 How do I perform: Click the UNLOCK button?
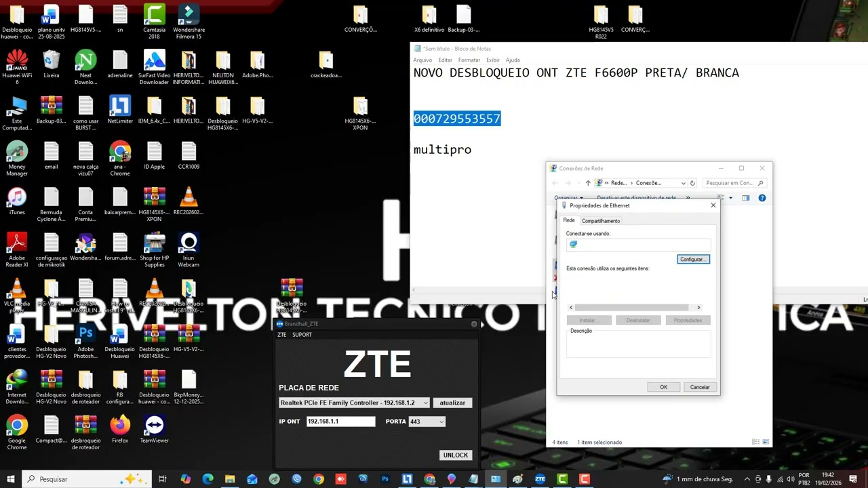(456, 455)
